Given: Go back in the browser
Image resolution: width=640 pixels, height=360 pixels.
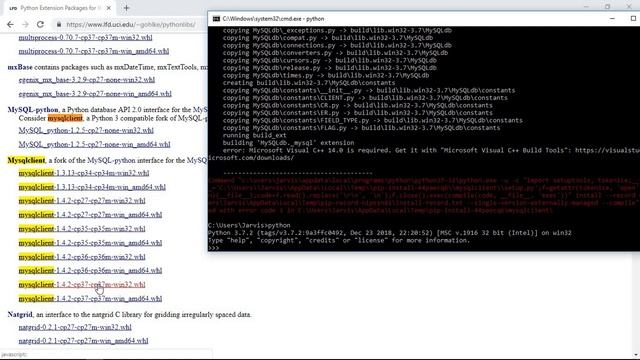Looking at the screenshot, I should (x=10, y=24).
